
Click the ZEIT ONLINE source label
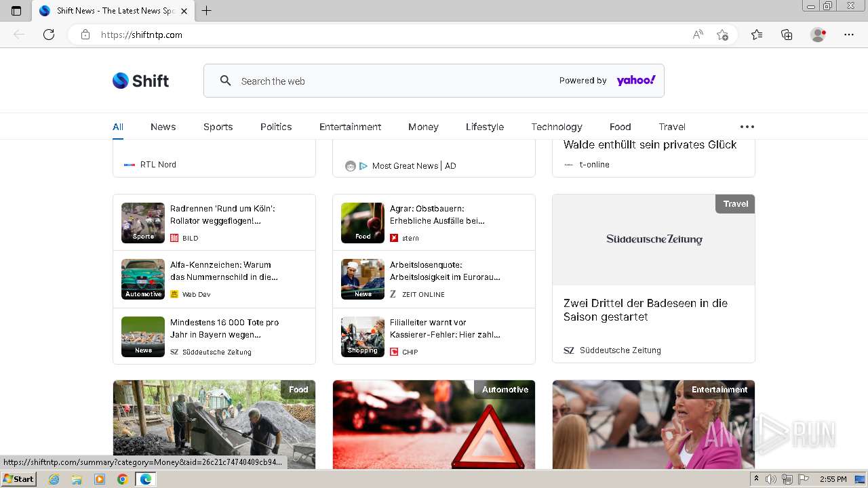423,294
